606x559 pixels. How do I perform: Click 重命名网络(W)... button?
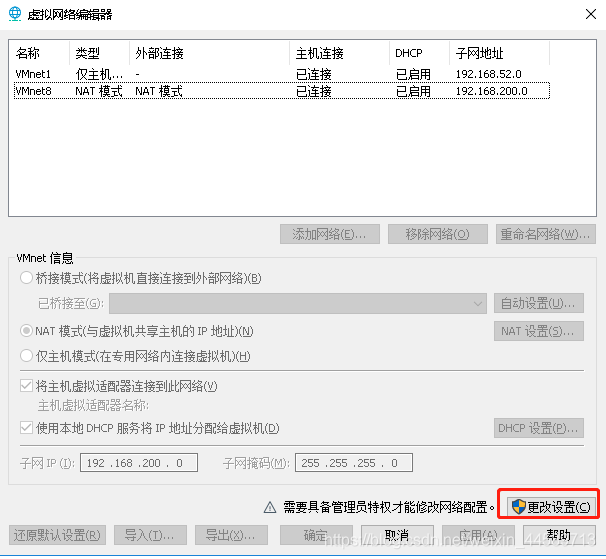pyautogui.click(x=546, y=234)
